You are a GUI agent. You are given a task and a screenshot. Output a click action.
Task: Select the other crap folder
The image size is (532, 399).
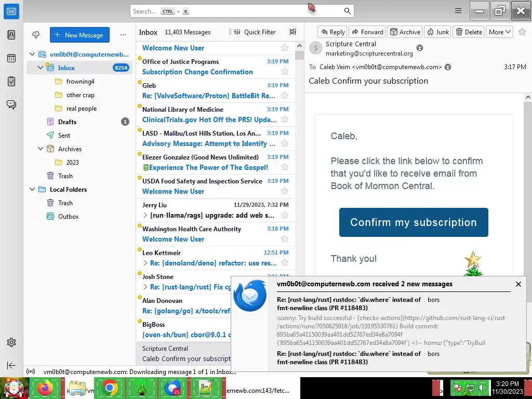tap(79, 95)
